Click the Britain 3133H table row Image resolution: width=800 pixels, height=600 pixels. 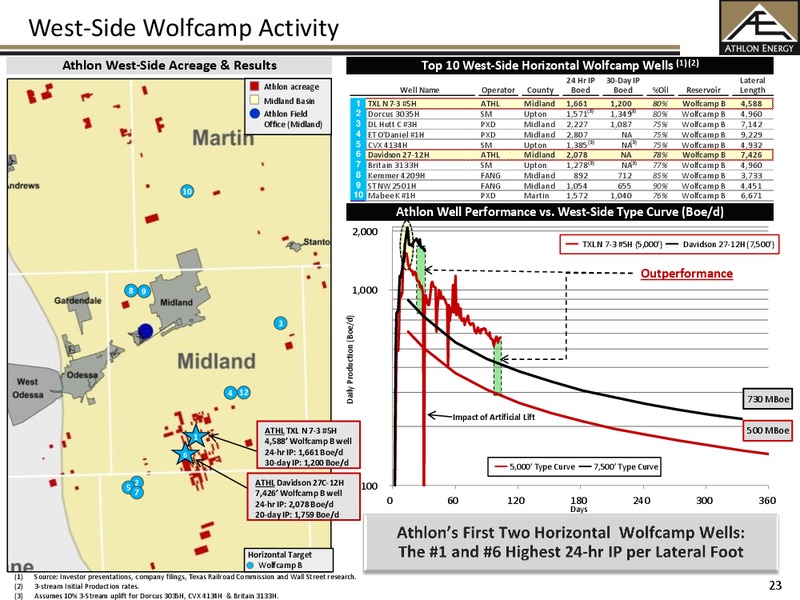(562, 165)
